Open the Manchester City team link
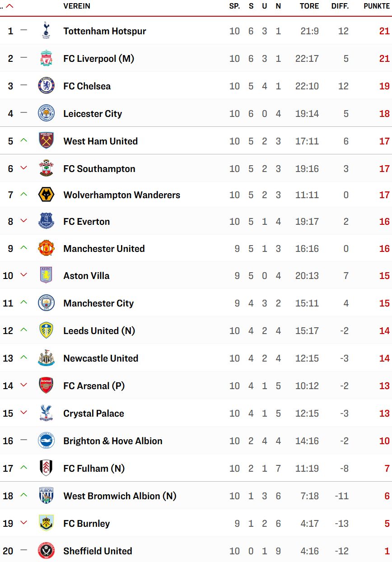The height and width of the screenshot is (562, 392). (98, 303)
